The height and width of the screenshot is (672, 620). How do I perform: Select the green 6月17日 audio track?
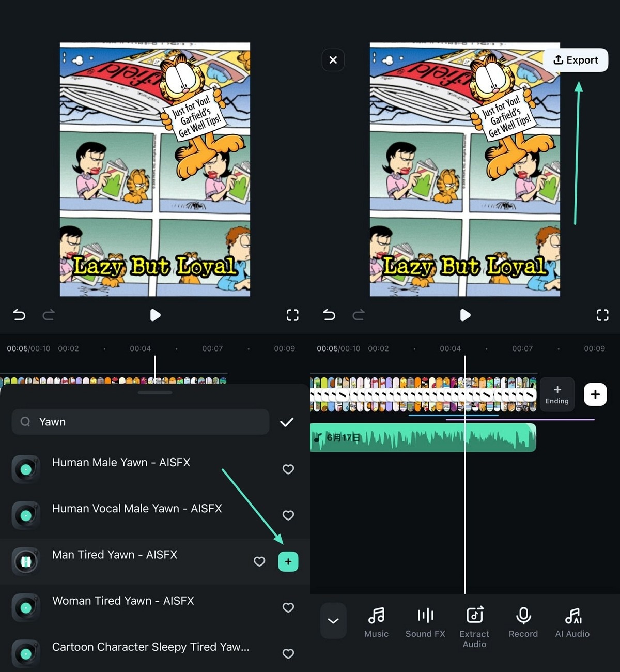423,438
